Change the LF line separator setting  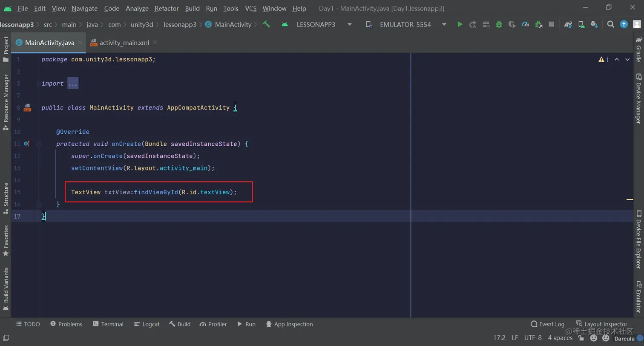pos(515,337)
